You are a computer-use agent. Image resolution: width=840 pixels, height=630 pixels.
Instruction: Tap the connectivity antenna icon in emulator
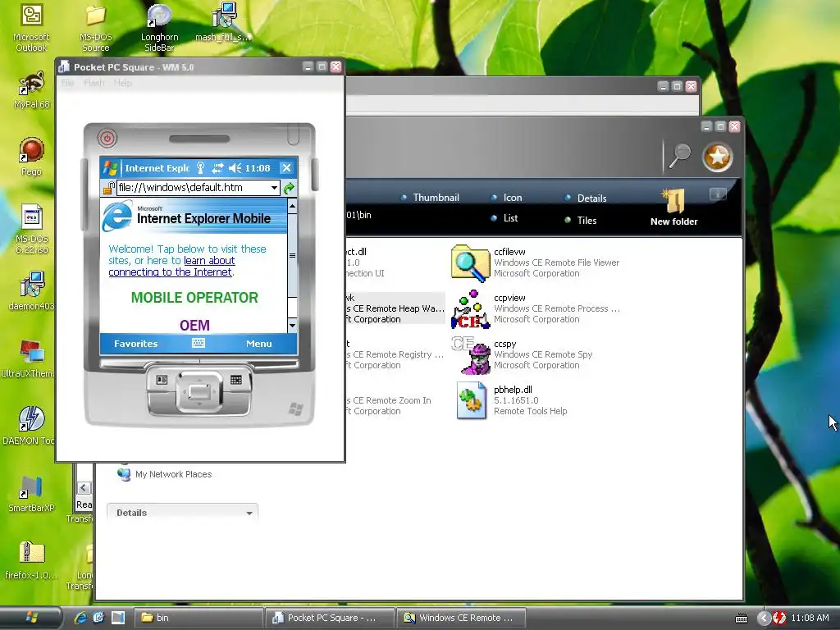pos(200,168)
